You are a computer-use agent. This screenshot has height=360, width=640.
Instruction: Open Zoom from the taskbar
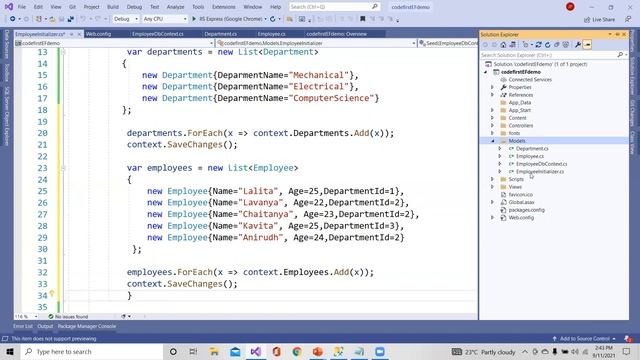tap(380, 351)
